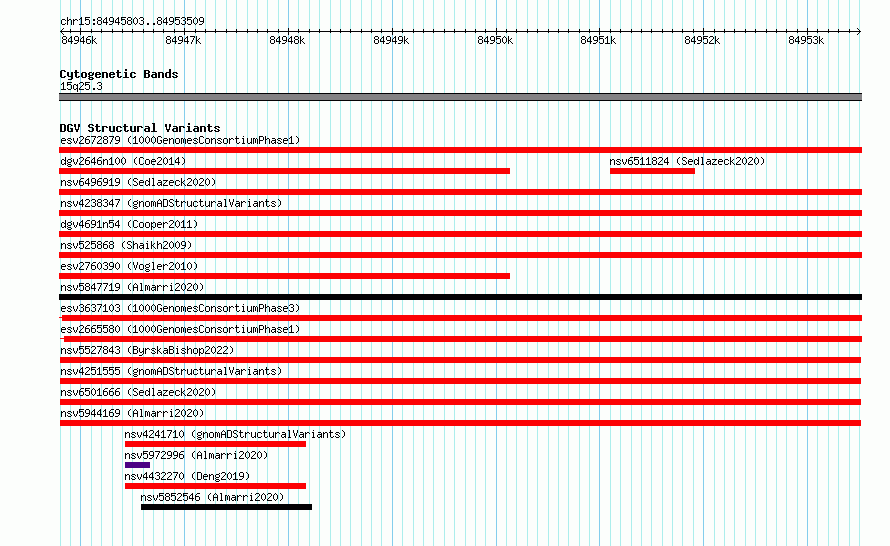890x546 pixels.
Task: Open the dgv2646n100 (Coe2014) variant label
Action: [x=123, y=161]
